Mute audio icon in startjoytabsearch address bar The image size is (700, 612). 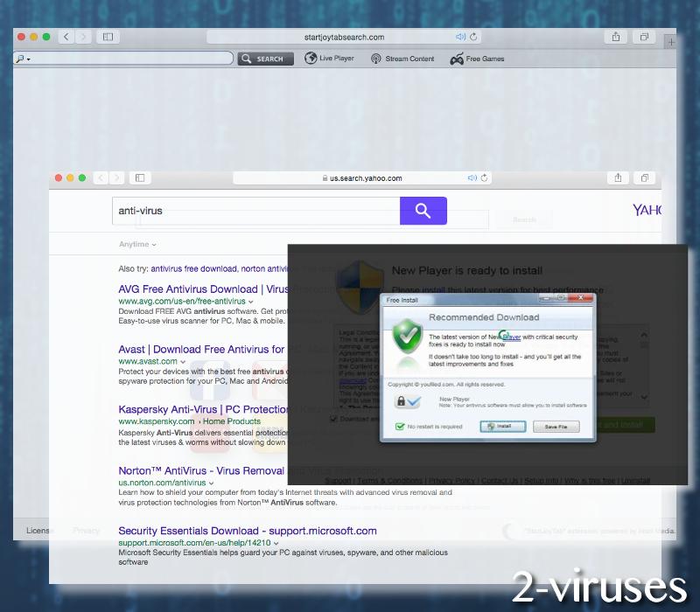coord(460,37)
